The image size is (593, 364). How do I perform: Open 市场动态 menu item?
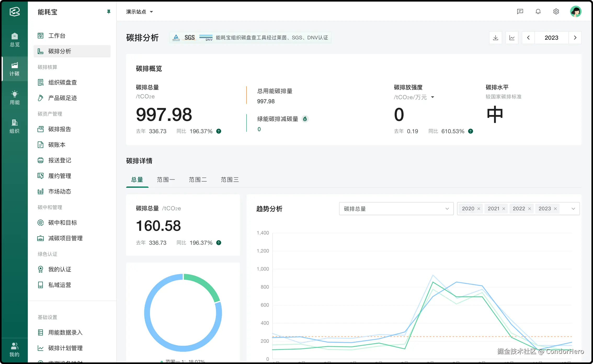coord(72,191)
